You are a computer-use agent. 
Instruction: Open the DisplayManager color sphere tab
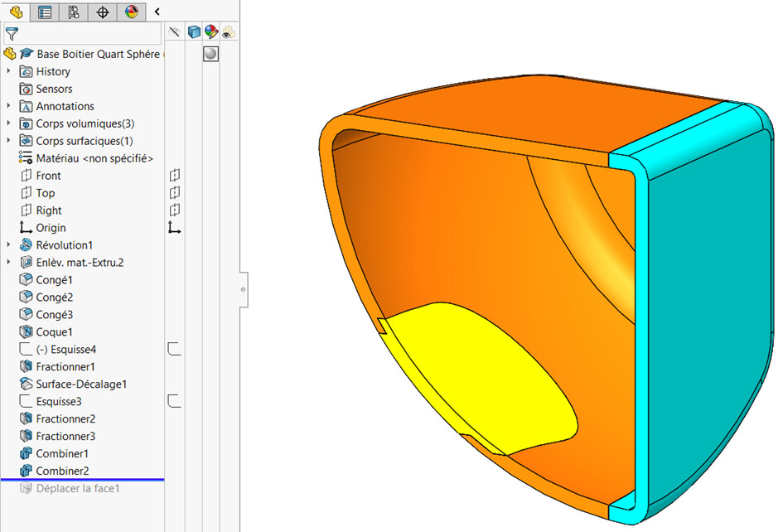pos(131,12)
